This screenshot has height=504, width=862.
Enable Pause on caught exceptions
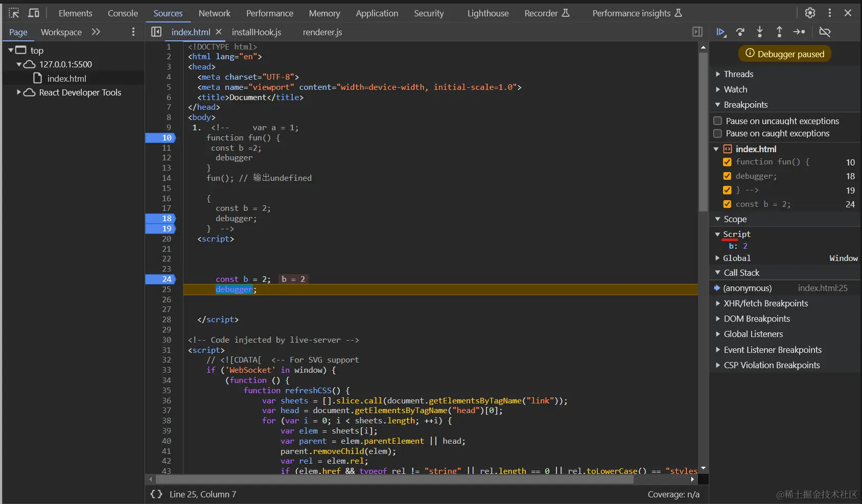coord(717,133)
